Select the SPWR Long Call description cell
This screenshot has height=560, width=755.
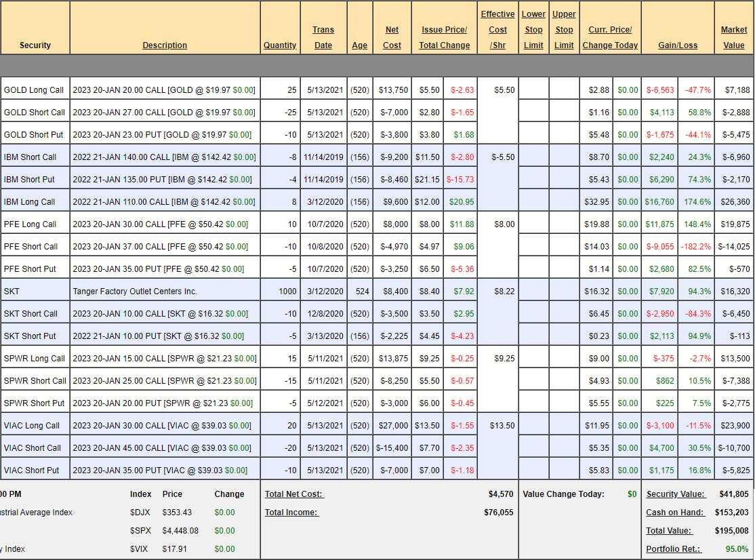coord(164,358)
